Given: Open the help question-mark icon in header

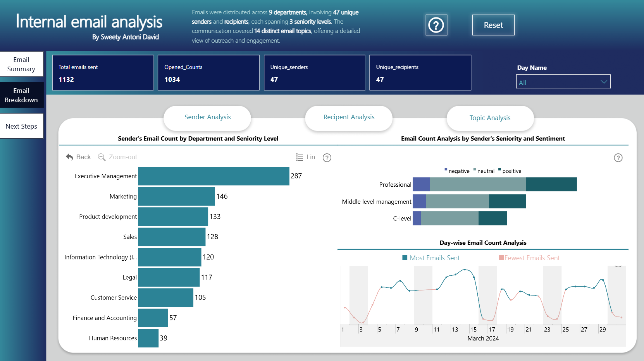Looking at the screenshot, I should (x=436, y=25).
